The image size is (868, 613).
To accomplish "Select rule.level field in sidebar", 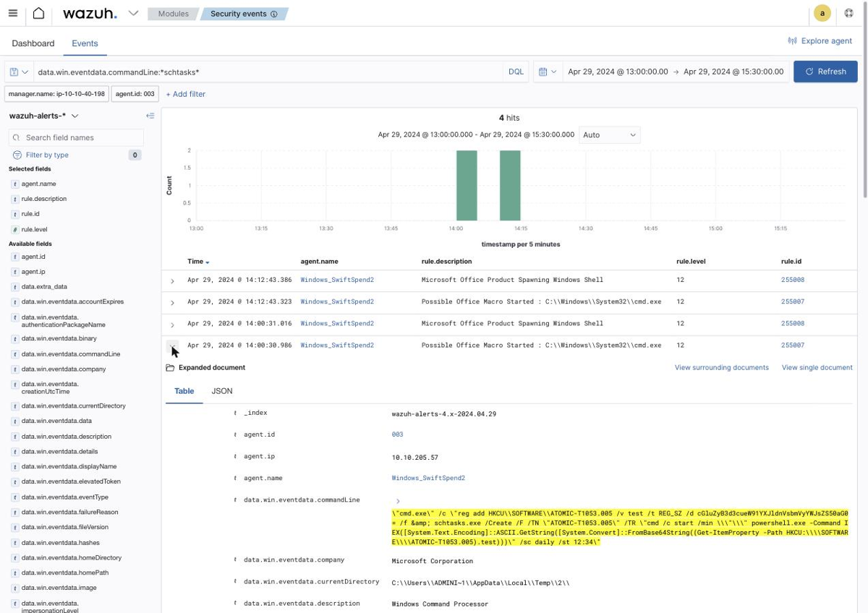I will point(34,229).
